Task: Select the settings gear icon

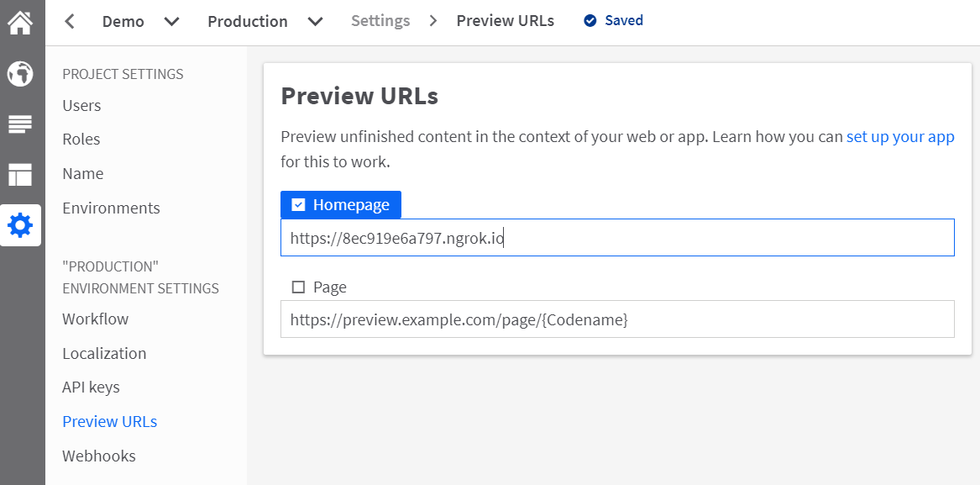Action: [21, 225]
